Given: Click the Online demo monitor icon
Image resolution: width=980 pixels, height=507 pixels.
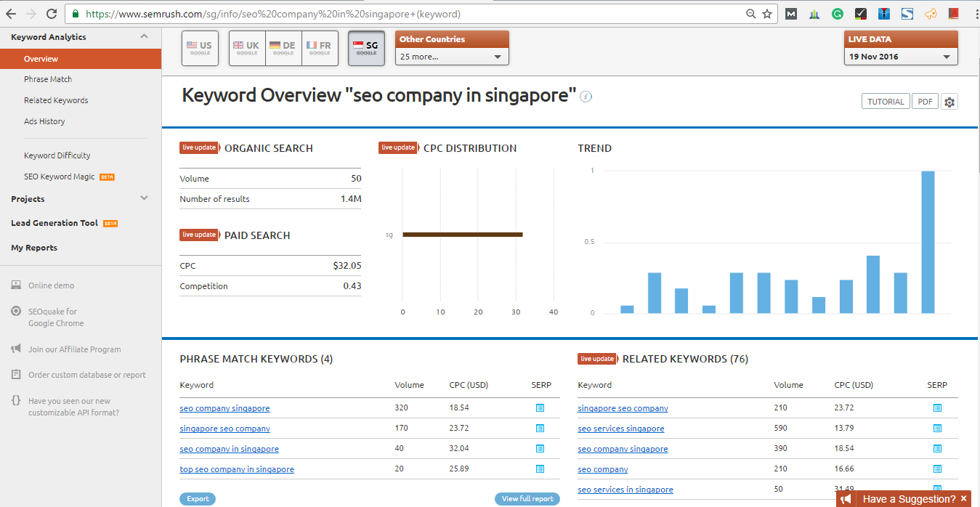Looking at the screenshot, I should point(16,285).
